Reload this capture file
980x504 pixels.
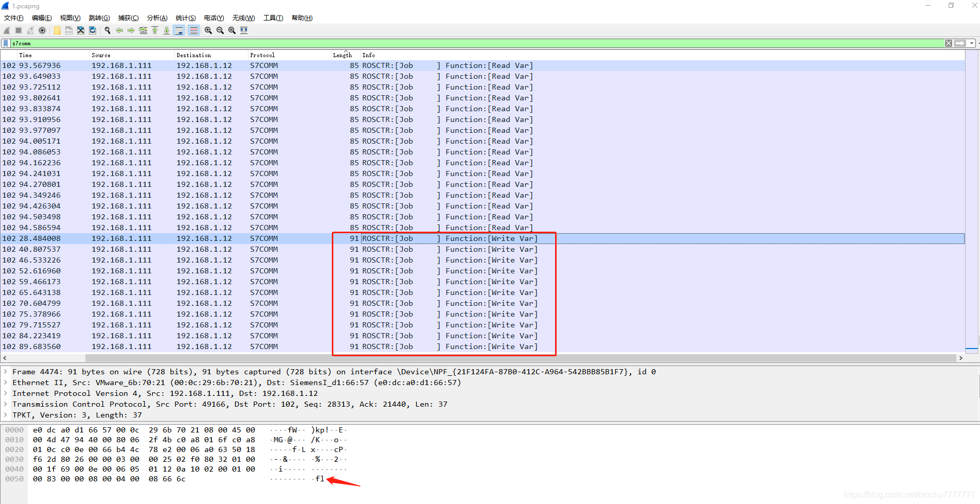point(93,30)
